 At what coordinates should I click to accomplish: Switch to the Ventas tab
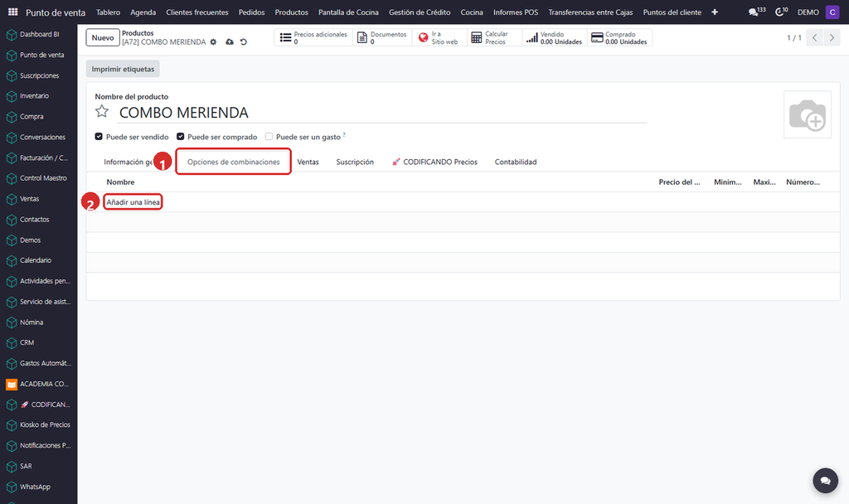pos(308,162)
